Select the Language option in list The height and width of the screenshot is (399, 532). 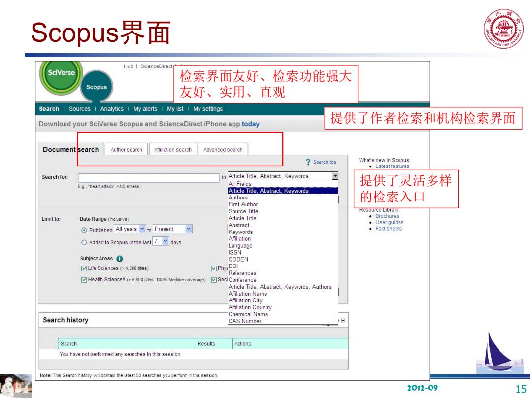240,246
